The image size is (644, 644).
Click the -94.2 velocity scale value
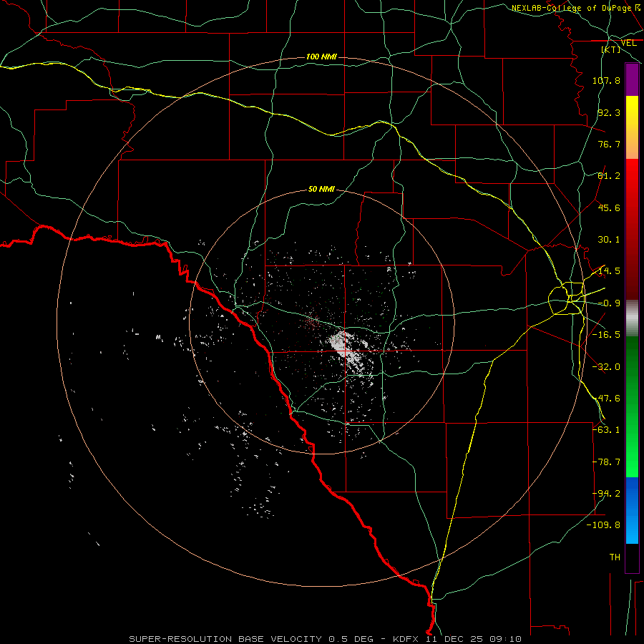pos(606,494)
